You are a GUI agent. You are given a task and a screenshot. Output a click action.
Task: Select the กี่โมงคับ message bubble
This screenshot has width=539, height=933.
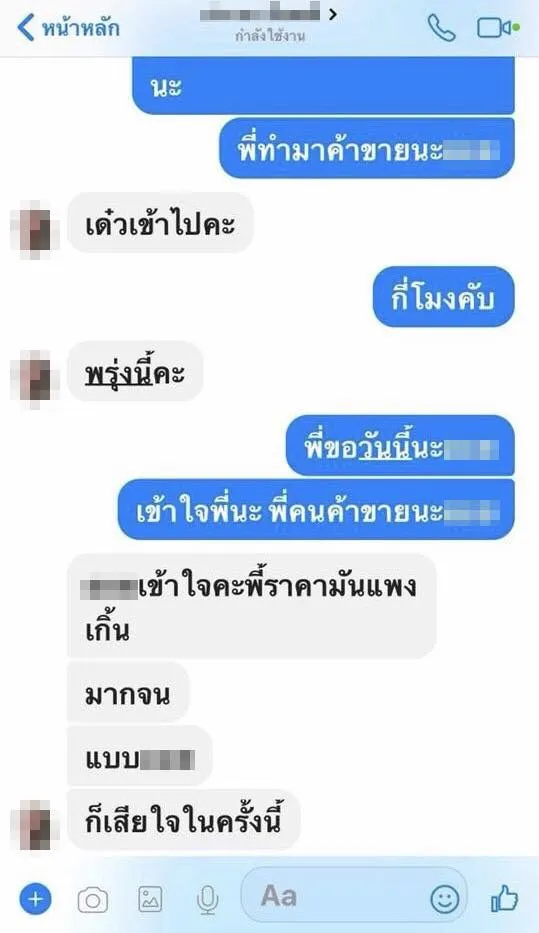click(x=443, y=296)
